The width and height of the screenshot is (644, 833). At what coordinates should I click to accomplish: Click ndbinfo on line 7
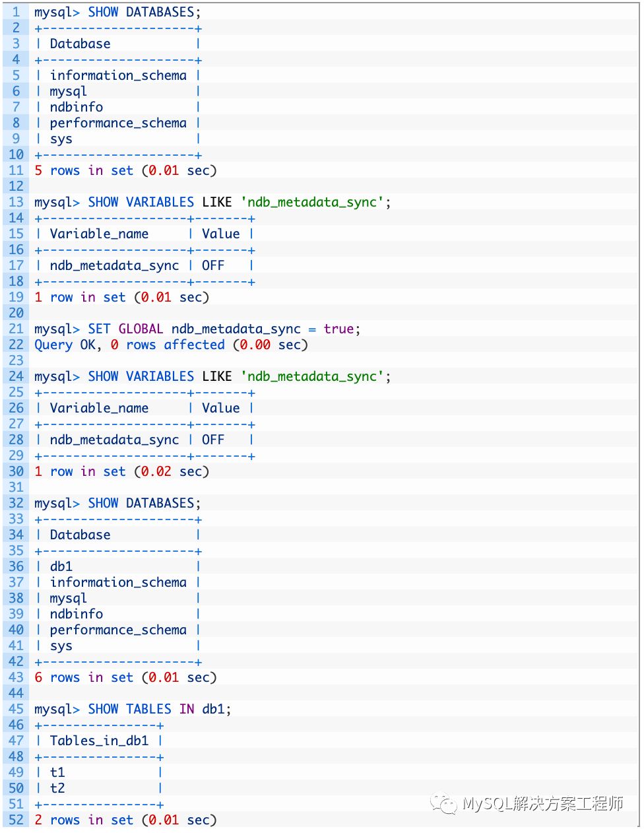[76, 107]
